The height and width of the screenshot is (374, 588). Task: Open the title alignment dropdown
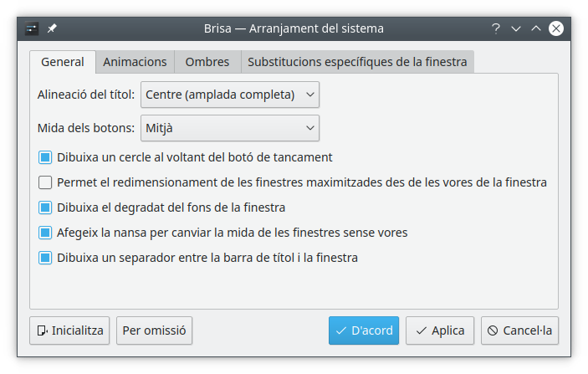point(230,95)
